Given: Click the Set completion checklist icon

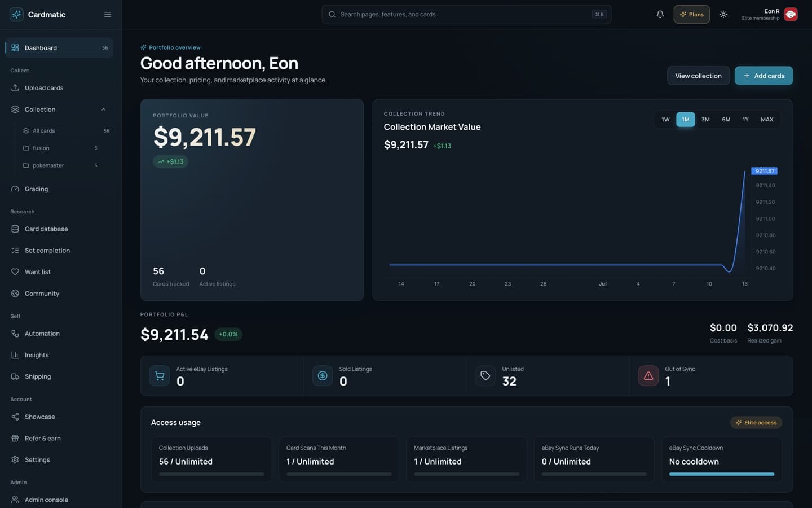Looking at the screenshot, I should click(x=15, y=251).
